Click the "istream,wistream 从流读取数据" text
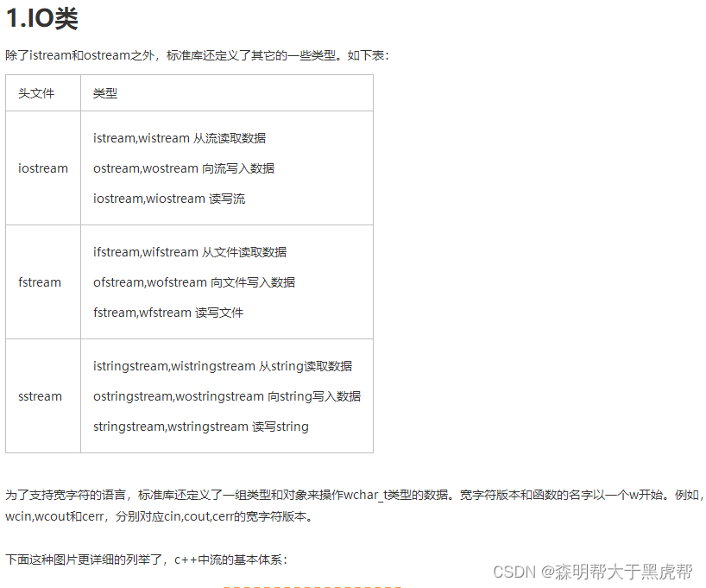The image size is (706, 588). coord(179,138)
